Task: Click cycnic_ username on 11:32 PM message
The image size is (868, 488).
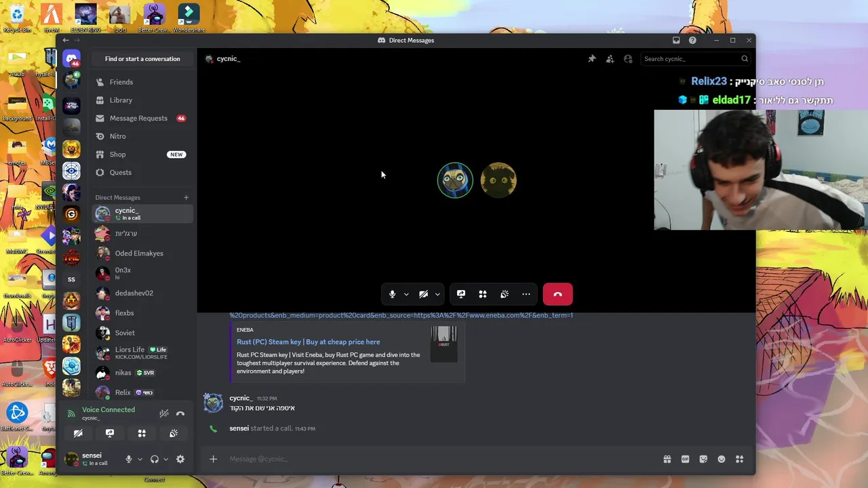Action: click(x=241, y=398)
